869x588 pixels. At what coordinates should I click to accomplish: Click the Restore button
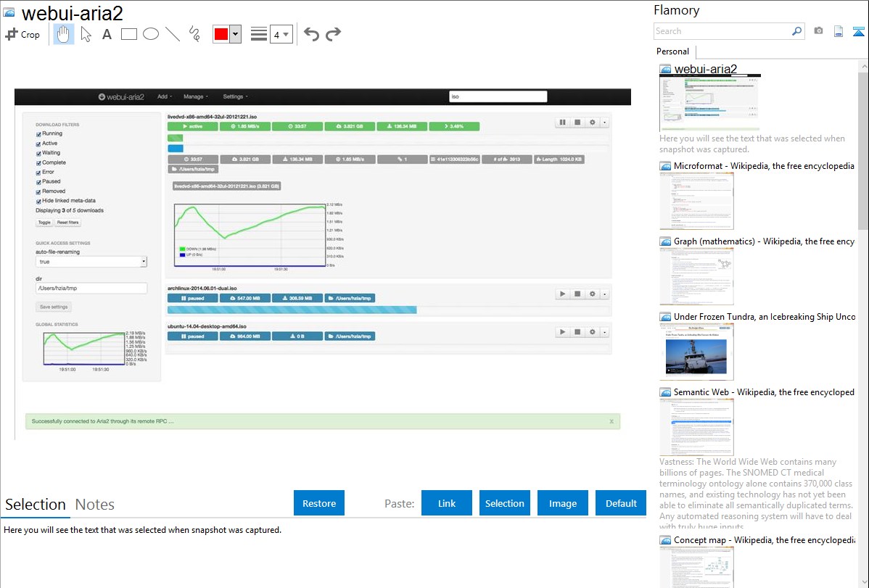pyautogui.click(x=319, y=503)
